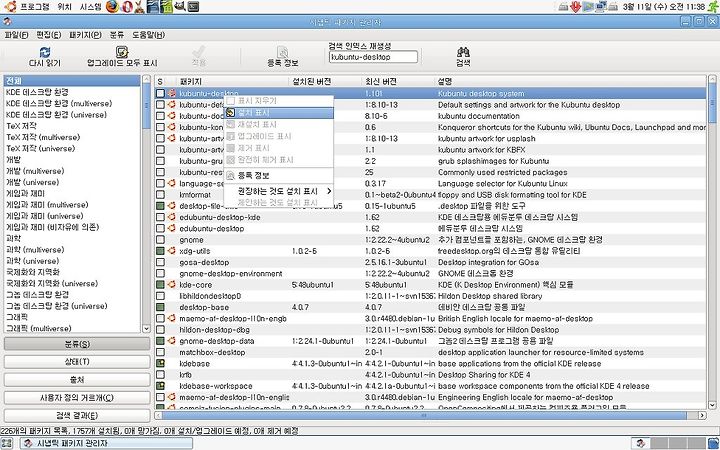Toggle the status checkbox for kubuntu-desktop
Screen dimensions: 720x450
(160, 93)
